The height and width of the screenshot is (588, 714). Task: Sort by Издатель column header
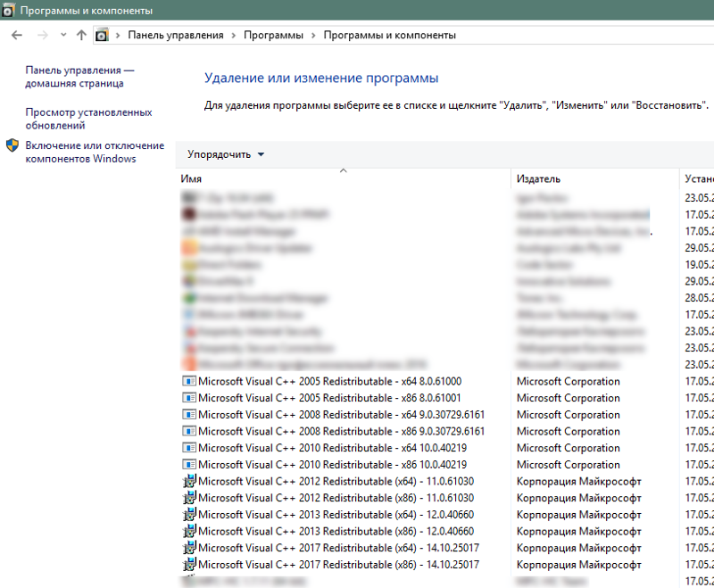tap(538, 178)
